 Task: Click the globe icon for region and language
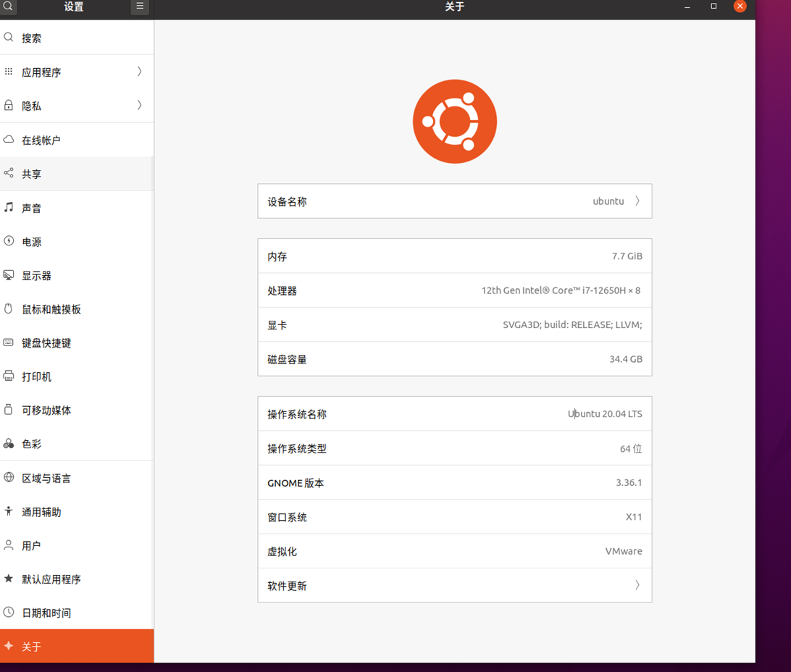[9, 477]
